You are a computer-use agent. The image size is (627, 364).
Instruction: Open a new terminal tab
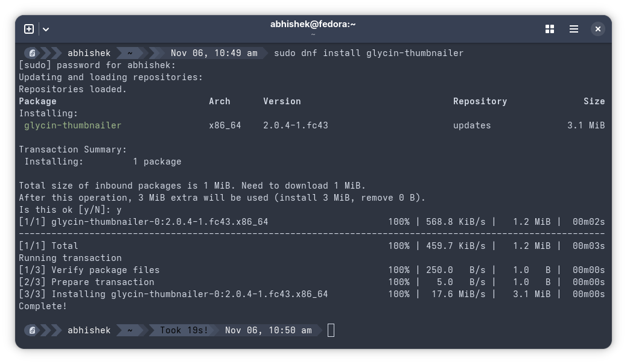pyautogui.click(x=28, y=28)
